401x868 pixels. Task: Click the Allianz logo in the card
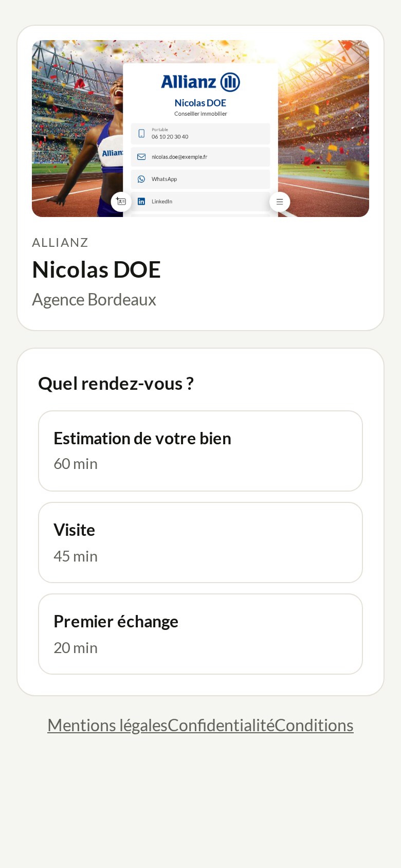[200, 82]
